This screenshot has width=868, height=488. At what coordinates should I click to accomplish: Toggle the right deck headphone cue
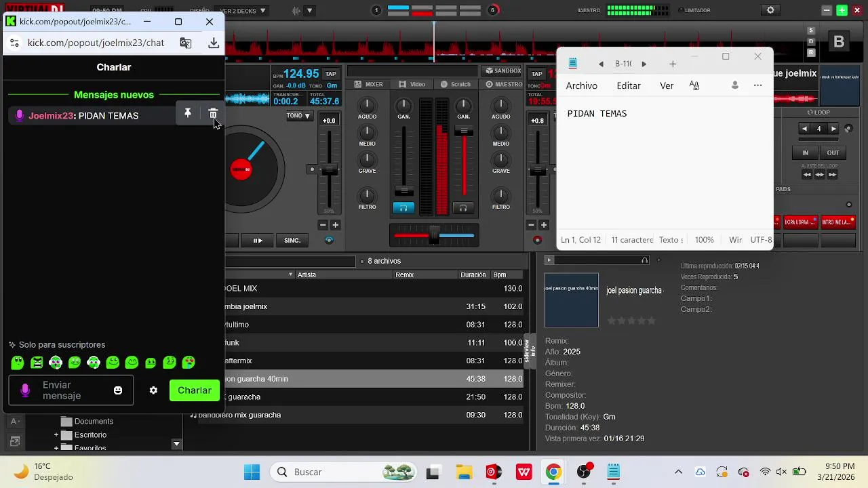[463, 208]
